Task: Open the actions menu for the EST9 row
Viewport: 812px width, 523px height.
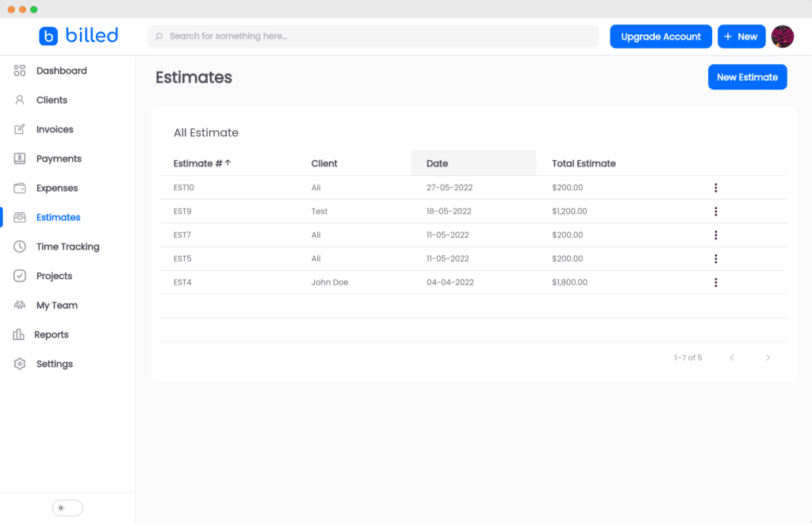Action: 716,212
